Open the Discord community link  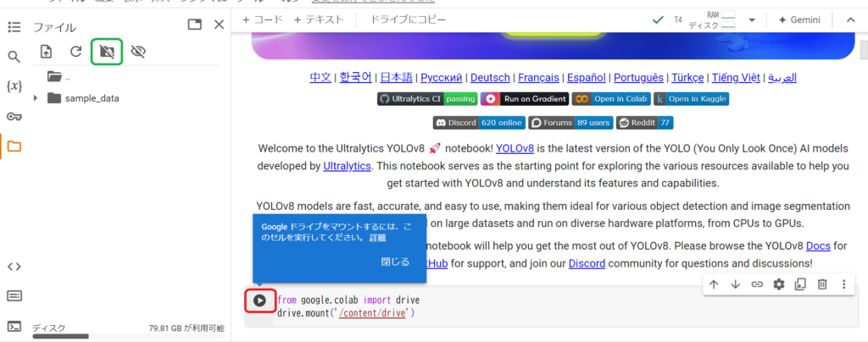click(x=587, y=263)
